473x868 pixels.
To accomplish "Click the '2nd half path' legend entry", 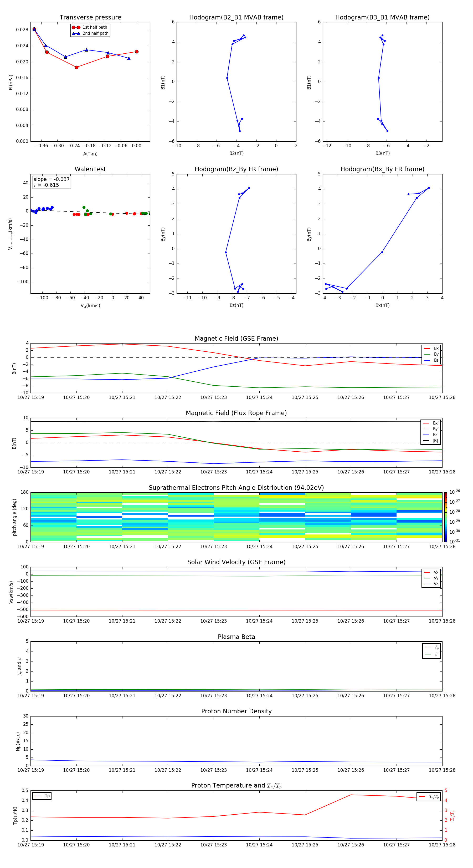I will point(90,33).
